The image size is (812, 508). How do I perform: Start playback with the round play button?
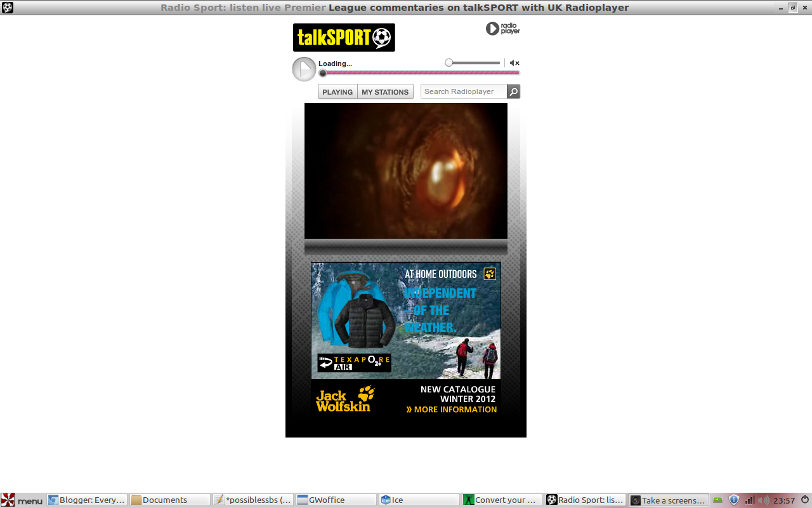304,69
